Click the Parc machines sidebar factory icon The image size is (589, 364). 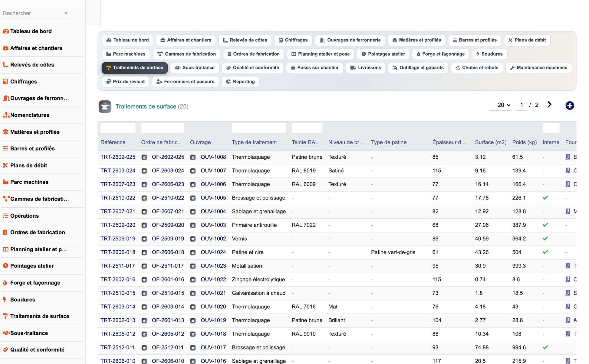(x=6, y=182)
